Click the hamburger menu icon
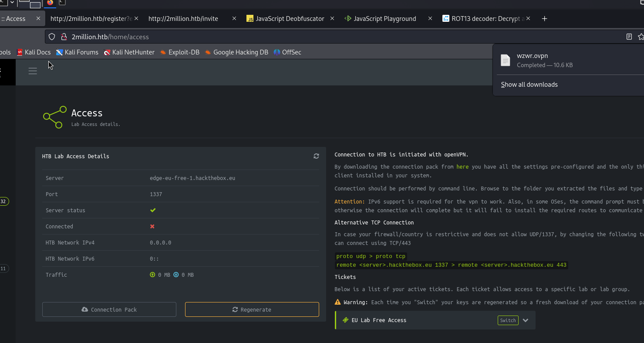 click(x=33, y=71)
